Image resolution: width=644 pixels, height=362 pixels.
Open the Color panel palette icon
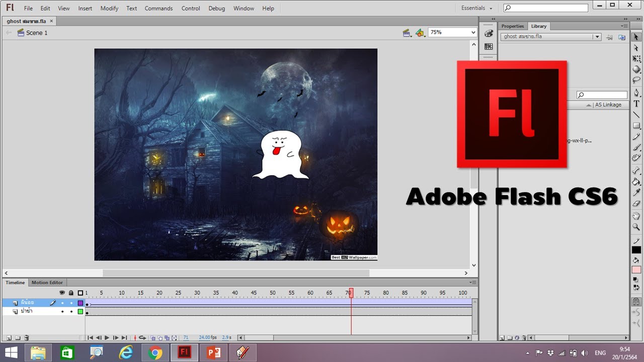[488, 33]
